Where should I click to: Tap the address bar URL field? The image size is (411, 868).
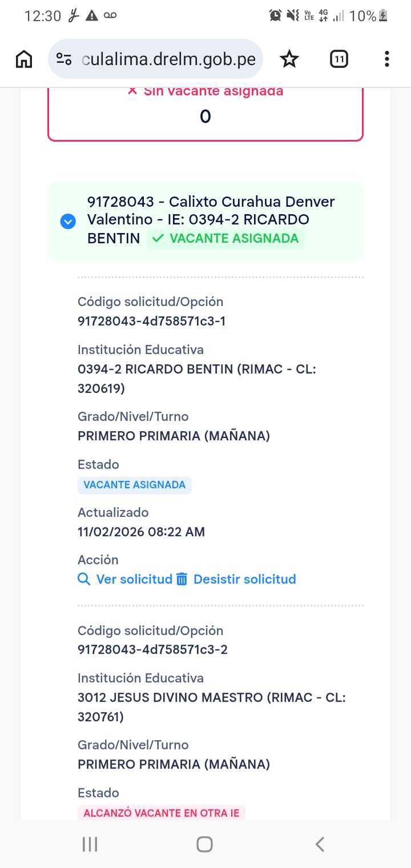168,59
